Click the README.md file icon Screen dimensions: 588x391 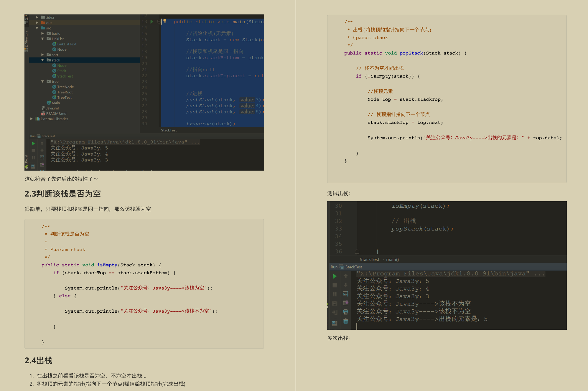pyautogui.click(x=43, y=113)
